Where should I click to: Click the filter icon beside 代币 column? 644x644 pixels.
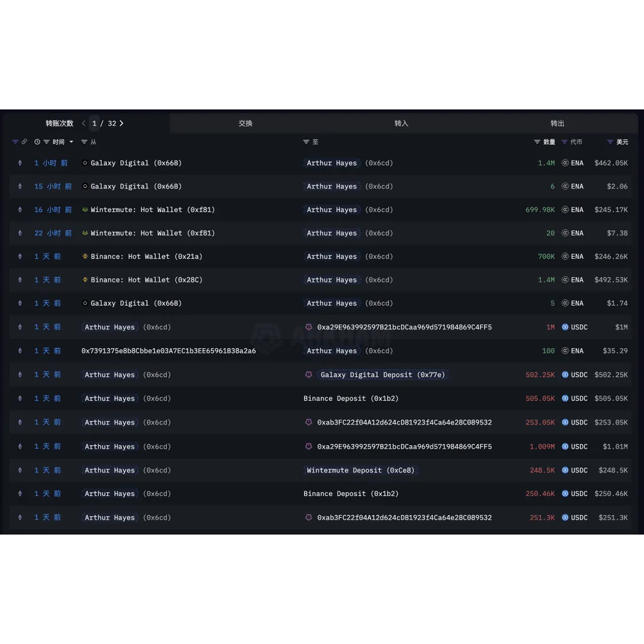(x=564, y=142)
